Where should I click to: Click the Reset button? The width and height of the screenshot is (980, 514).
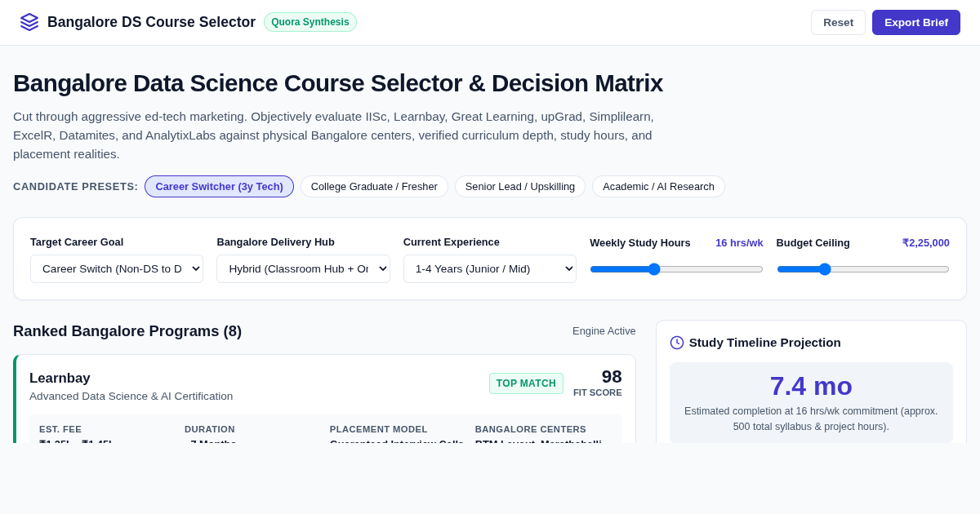(838, 22)
